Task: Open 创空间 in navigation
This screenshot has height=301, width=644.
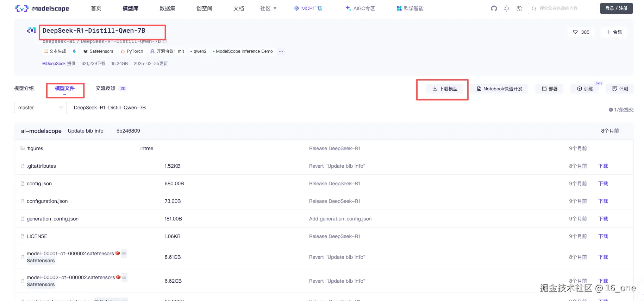Action: tap(204, 8)
